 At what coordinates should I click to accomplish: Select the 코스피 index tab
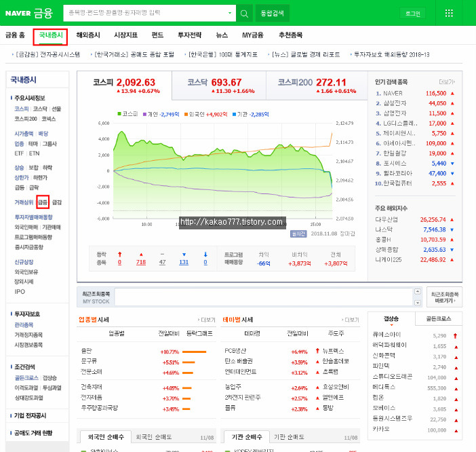coord(125,86)
